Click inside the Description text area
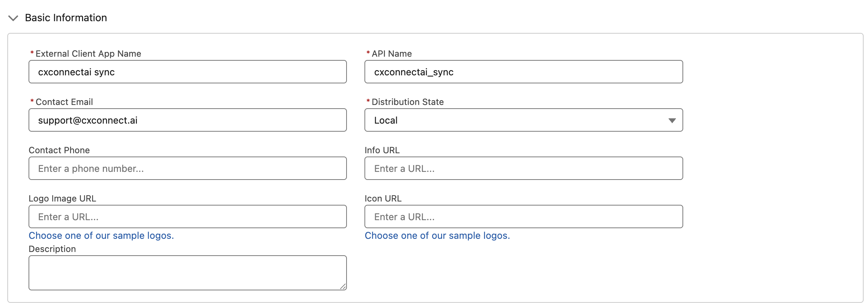868x305 pixels. pyautogui.click(x=187, y=273)
